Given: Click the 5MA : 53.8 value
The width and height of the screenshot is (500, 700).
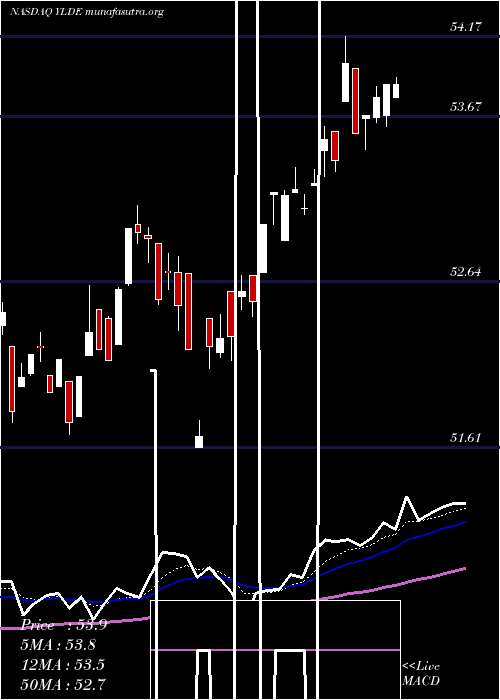Looking at the screenshot, I should (59, 645).
